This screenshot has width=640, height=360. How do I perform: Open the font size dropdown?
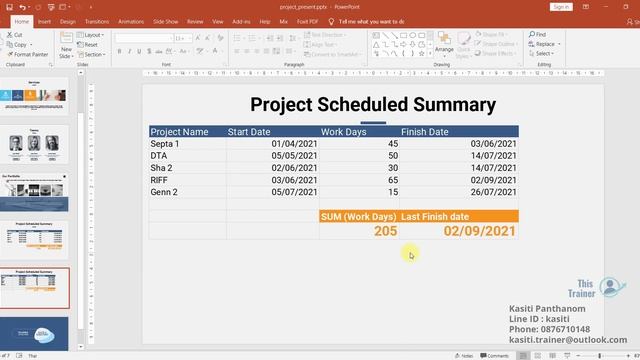pyautogui.click(x=189, y=38)
